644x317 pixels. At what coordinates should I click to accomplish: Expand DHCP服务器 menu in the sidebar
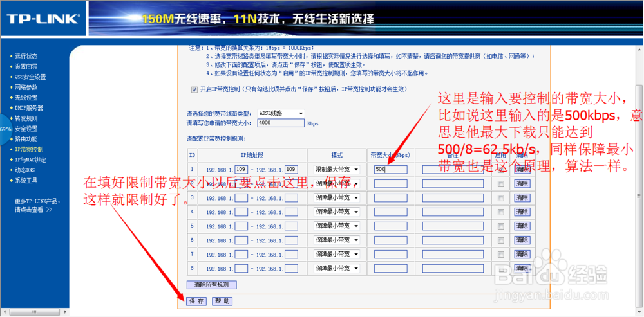29,108
